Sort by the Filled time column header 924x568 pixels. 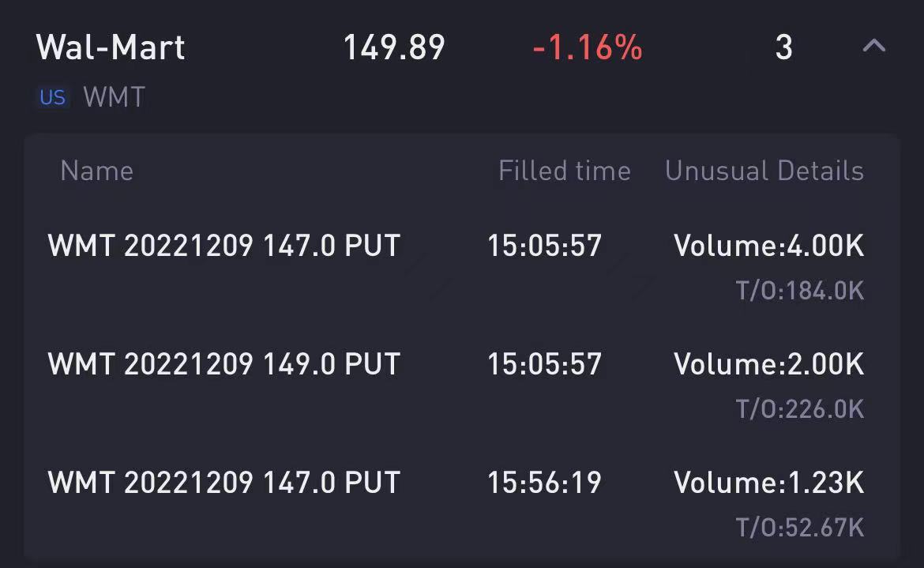pos(564,171)
